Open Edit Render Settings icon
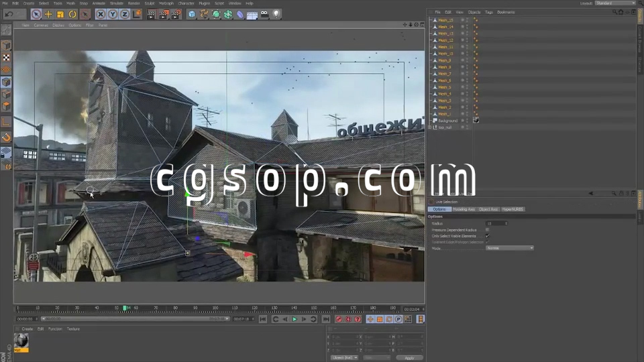 tap(176, 14)
